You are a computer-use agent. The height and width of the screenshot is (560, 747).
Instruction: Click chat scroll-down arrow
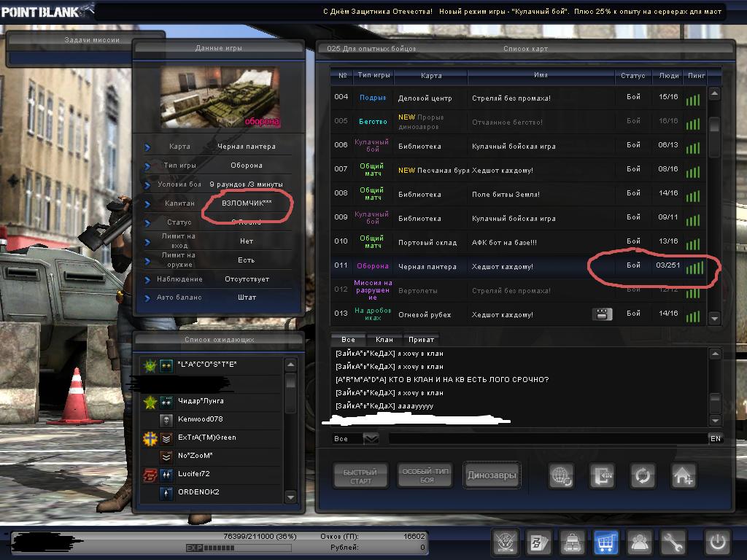tap(715, 420)
